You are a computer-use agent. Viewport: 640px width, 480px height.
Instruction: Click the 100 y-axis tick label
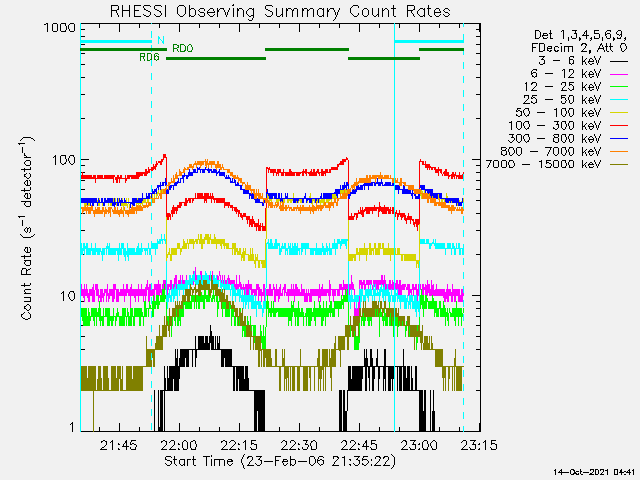click(64, 160)
